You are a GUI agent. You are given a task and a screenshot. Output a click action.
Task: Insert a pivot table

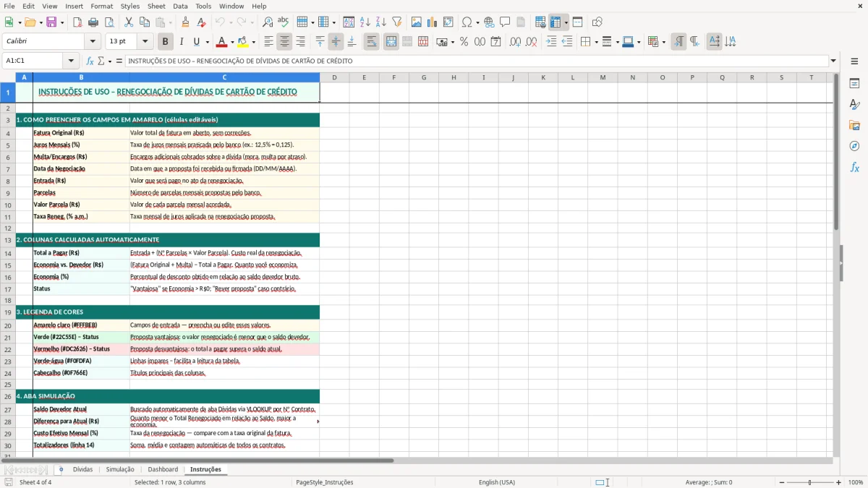pyautogui.click(x=448, y=22)
